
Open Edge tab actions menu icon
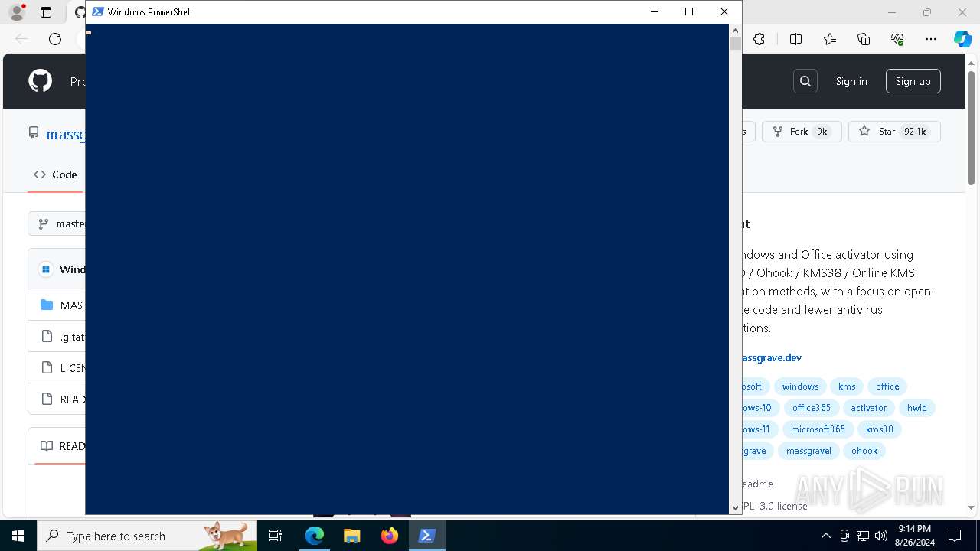(x=46, y=12)
